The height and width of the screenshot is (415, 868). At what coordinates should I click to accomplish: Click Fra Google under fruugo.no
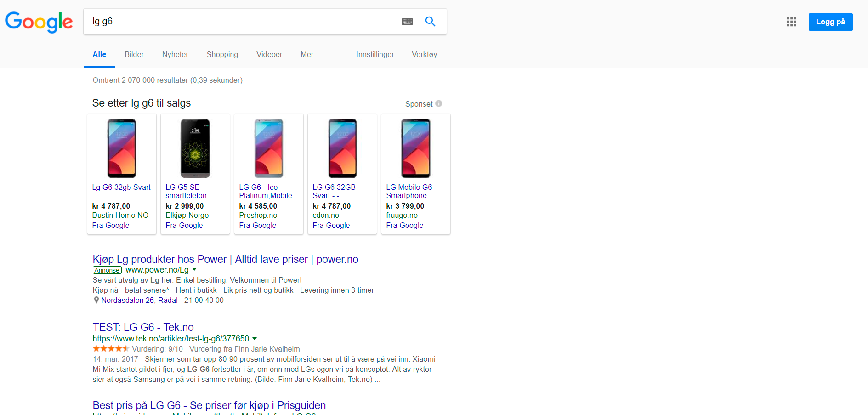coord(405,225)
